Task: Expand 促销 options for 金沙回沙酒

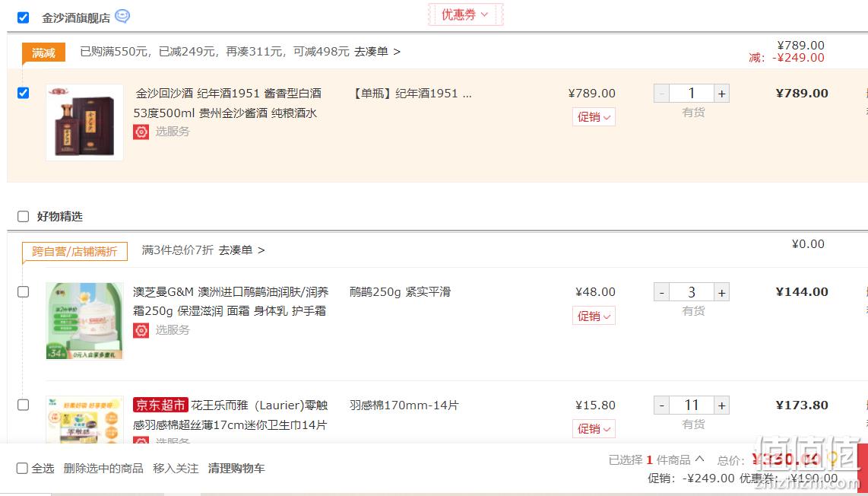Action: pyautogui.click(x=594, y=117)
